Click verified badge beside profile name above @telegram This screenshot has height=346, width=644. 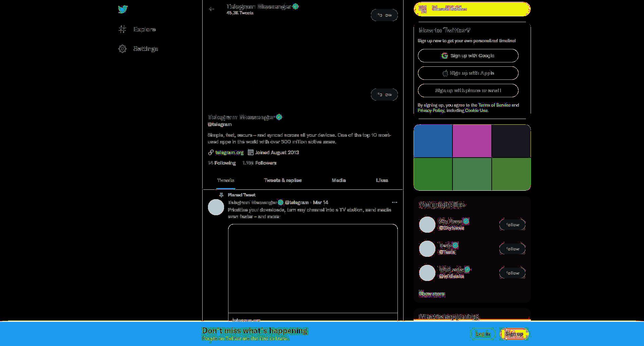pos(279,117)
